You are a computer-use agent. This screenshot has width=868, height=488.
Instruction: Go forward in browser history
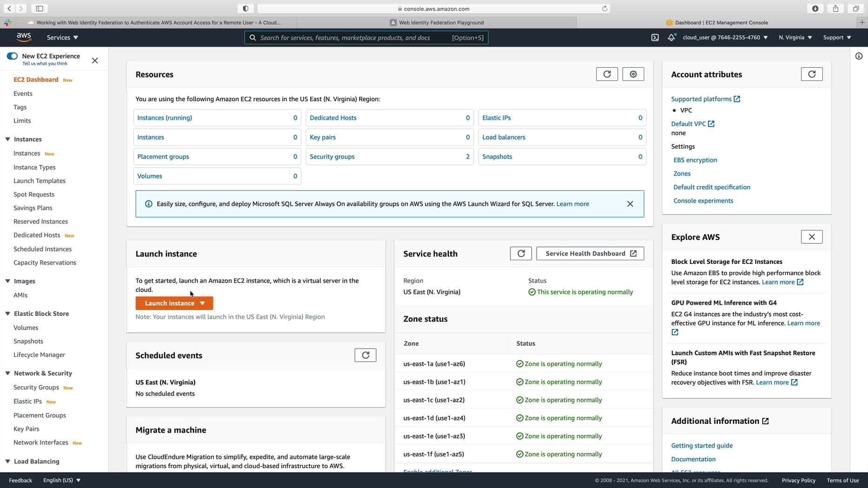pos(21,8)
